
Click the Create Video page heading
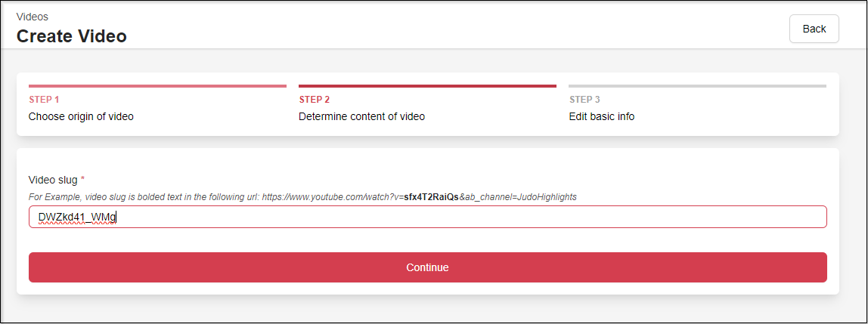coord(72,35)
